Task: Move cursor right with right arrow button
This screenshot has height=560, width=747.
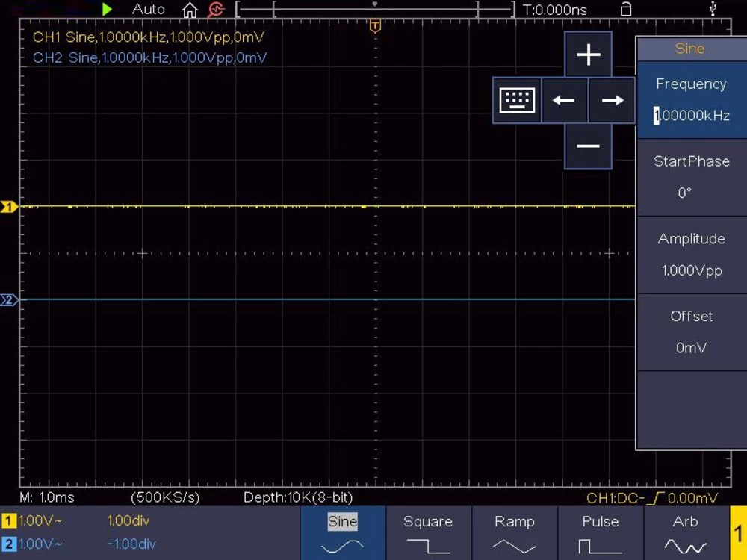Action: click(x=612, y=100)
